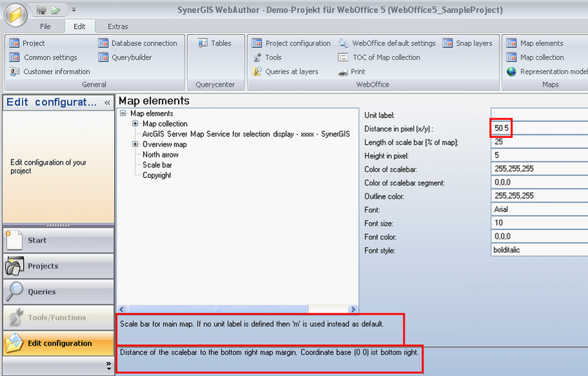Click the tree scrollbar right arrow
The image size is (588, 376).
[353, 309]
